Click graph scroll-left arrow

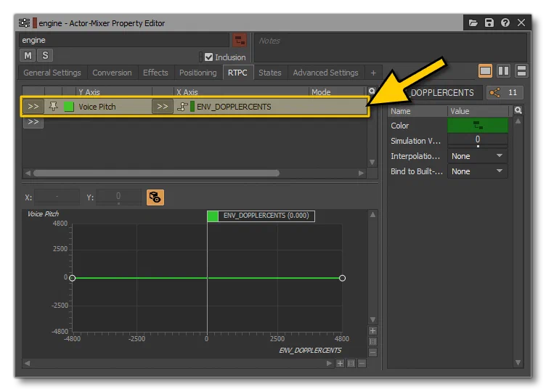point(27,364)
